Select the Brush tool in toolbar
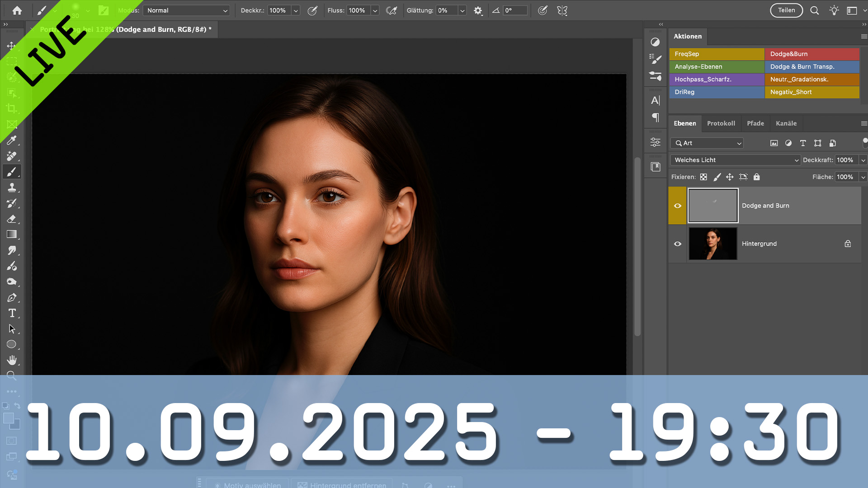 (12, 172)
